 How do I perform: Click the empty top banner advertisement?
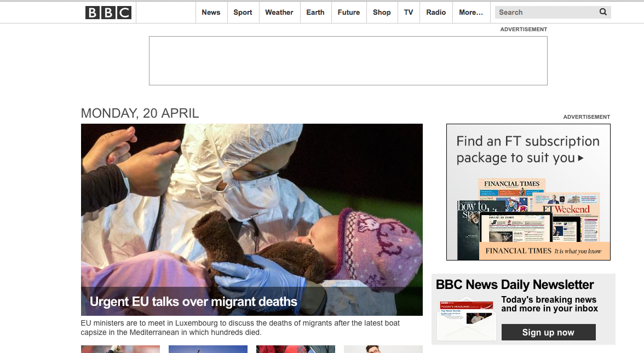click(348, 61)
